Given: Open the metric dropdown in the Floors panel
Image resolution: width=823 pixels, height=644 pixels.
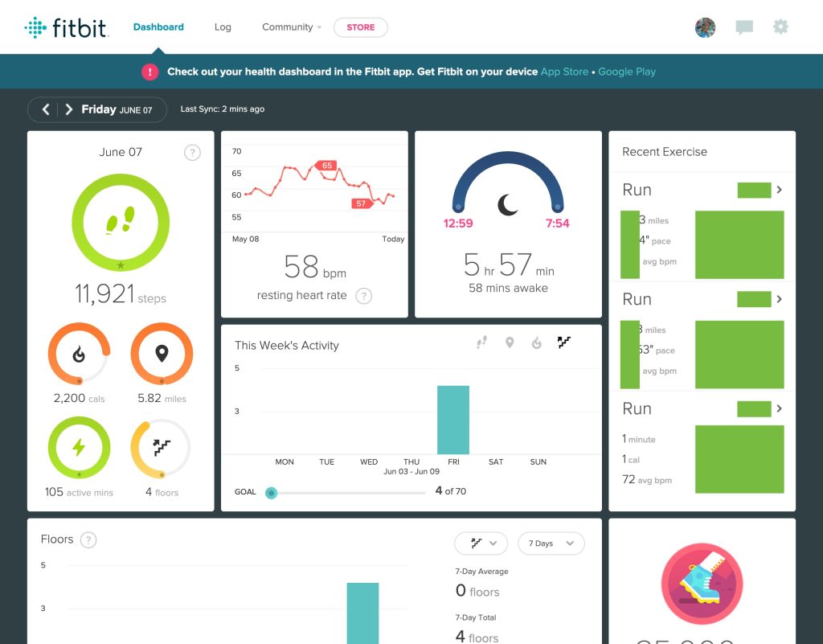Looking at the screenshot, I should [x=481, y=544].
